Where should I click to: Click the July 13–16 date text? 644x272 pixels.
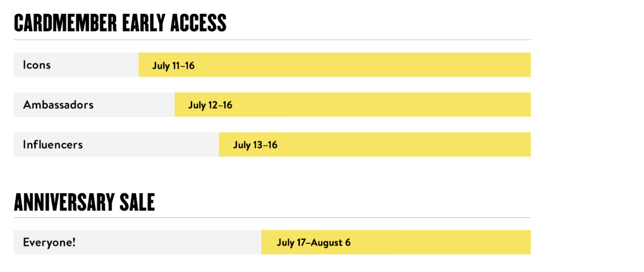pos(255,145)
